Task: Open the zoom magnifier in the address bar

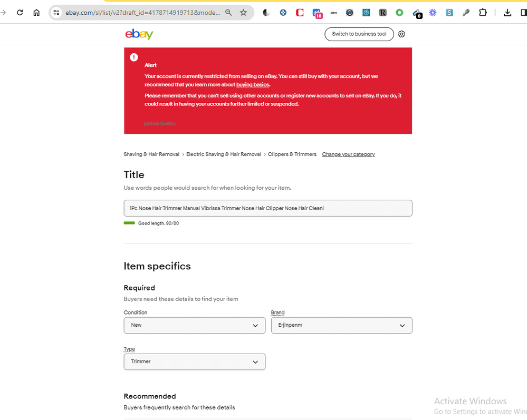Action: 228,13
